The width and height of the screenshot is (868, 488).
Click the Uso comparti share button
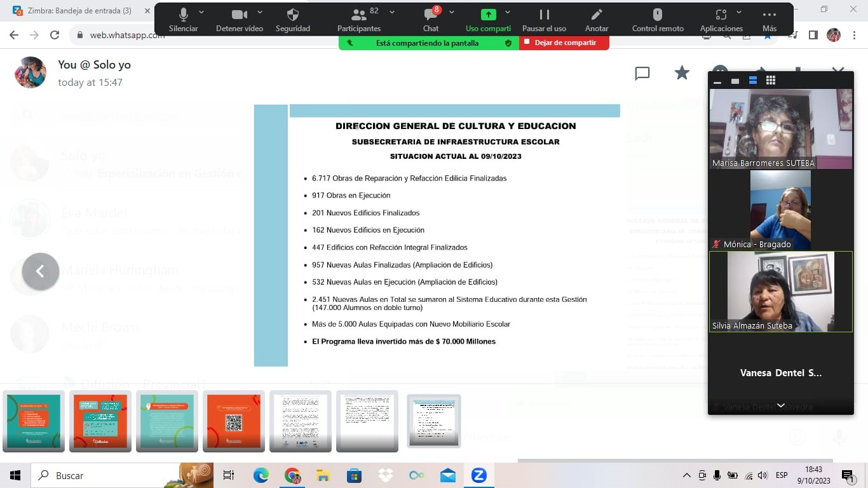click(488, 15)
